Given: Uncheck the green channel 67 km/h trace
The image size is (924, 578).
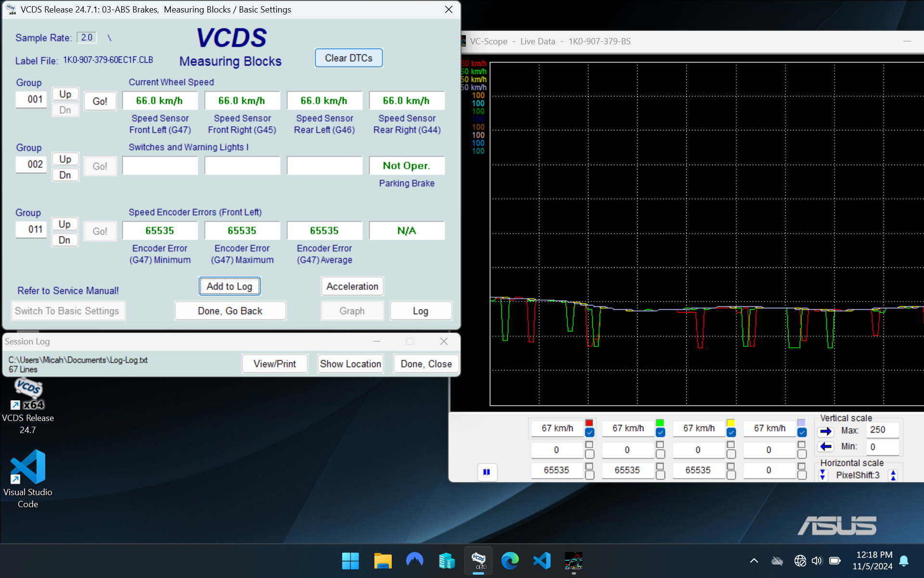Looking at the screenshot, I should point(660,433).
